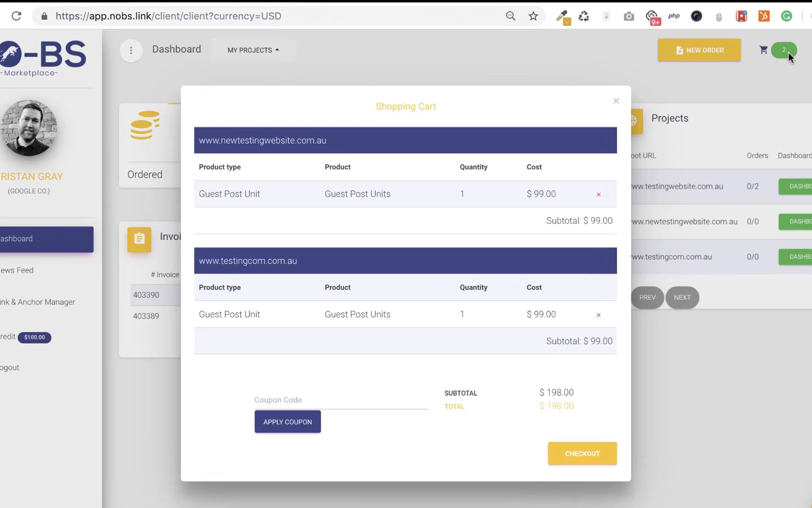Click the camera screenshot extension icon
Image resolution: width=812 pixels, height=508 pixels.
coord(629,16)
